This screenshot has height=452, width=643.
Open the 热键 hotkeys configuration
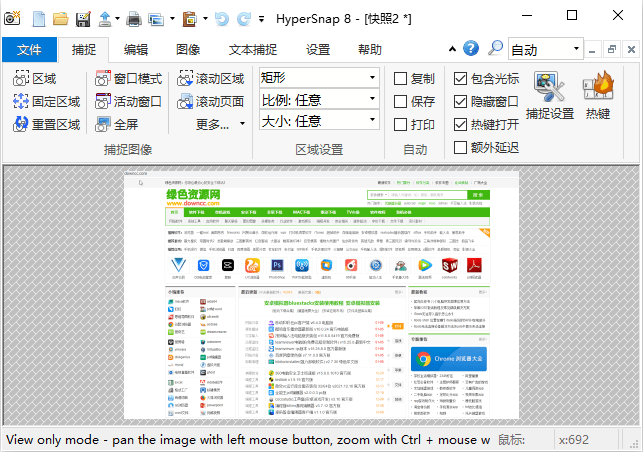point(598,95)
